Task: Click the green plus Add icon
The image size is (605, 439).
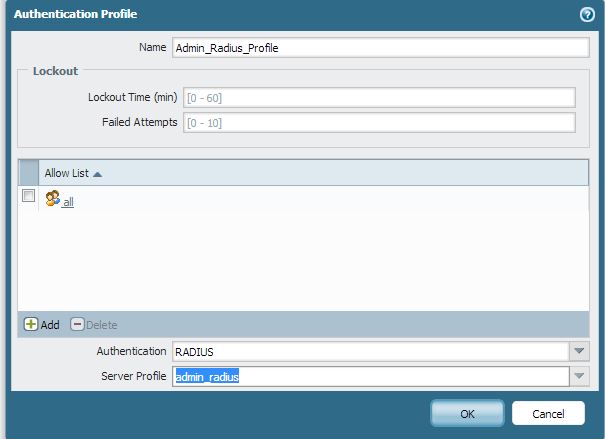Action: tap(31, 324)
